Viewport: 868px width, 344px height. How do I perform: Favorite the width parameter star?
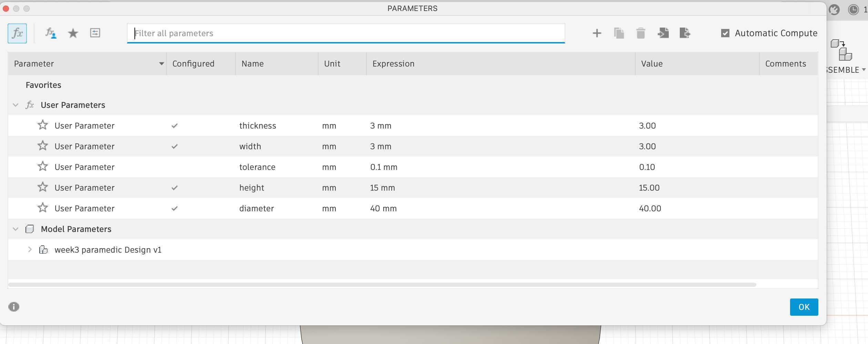[43, 146]
